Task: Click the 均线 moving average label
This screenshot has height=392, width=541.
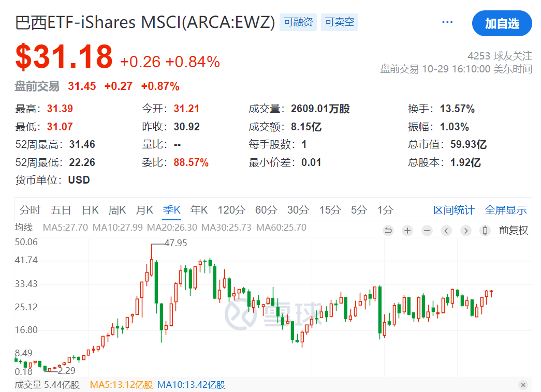Action: [x=24, y=228]
